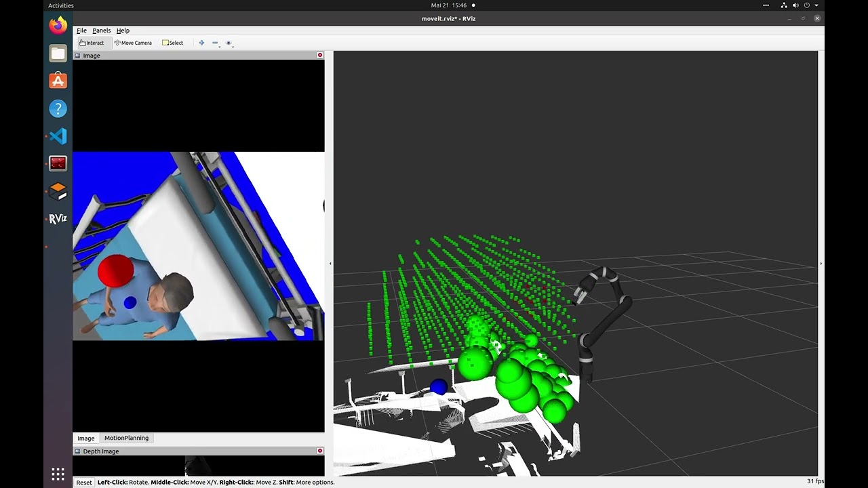Open the red terminal app in dock
Screen dimensions: 868x488
[58, 163]
